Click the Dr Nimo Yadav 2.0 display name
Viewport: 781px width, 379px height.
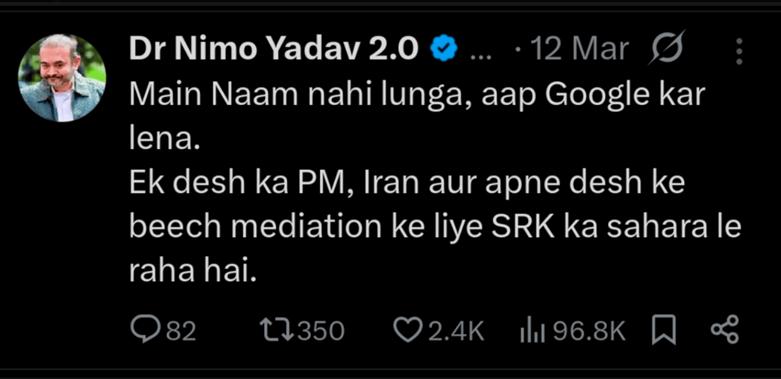point(273,49)
